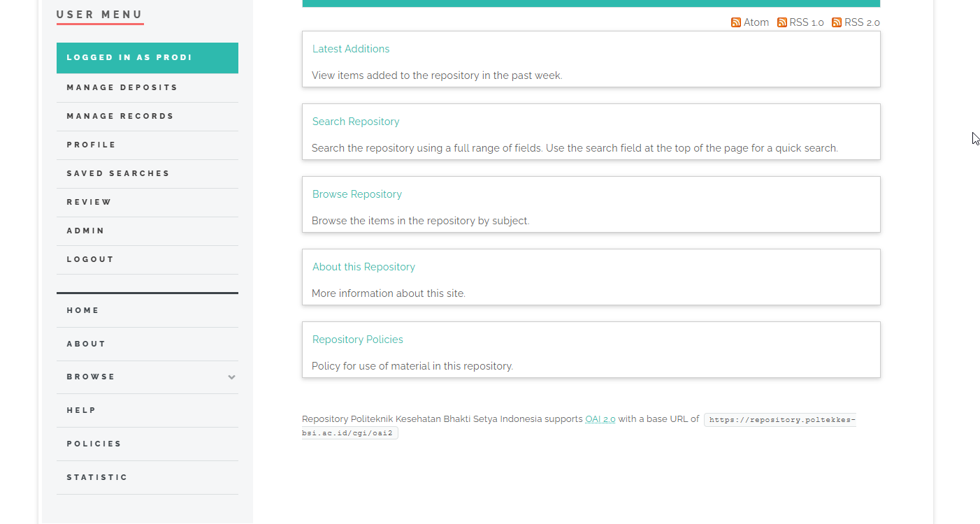Open Saved Searches
This screenshot has width=980, height=524.
[118, 173]
